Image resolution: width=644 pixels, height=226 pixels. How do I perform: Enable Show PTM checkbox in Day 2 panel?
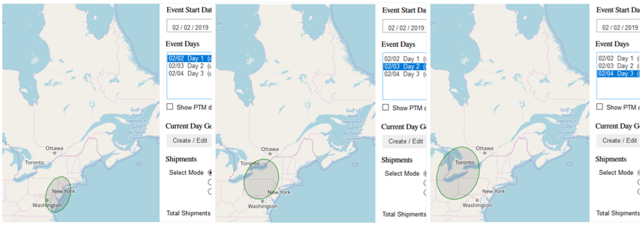[x=385, y=107]
